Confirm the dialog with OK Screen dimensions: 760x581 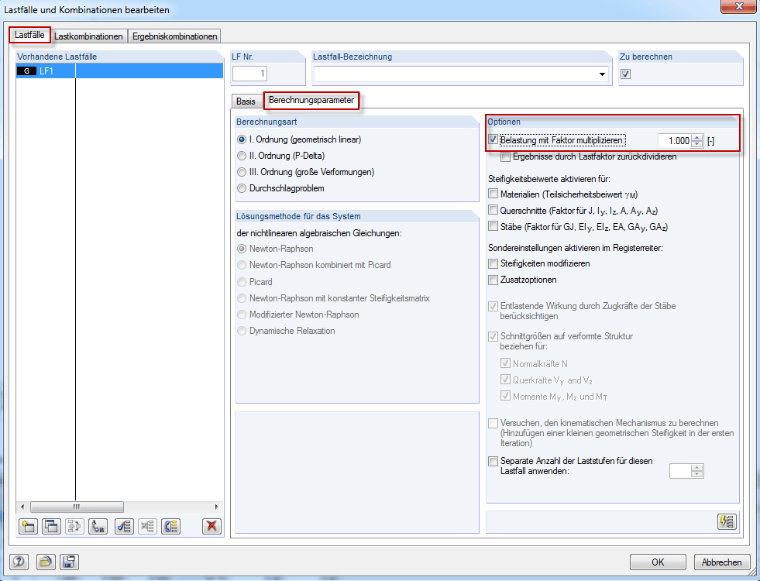[x=658, y=562]
